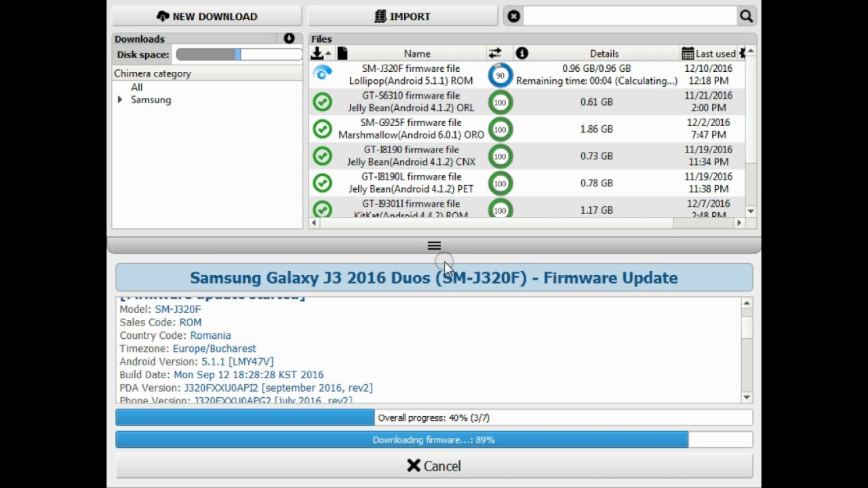Viewport: 868px width, 488px height.
Task: Click 100 percent ring for GT-I9301I
Action: coord(500,209)
